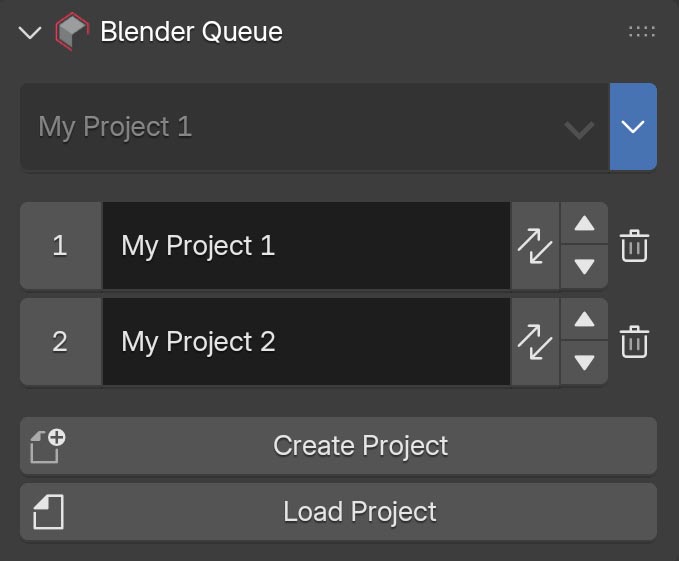Delete My Project 1 with trash icon
679x561 pixels.
coord(634,246)
